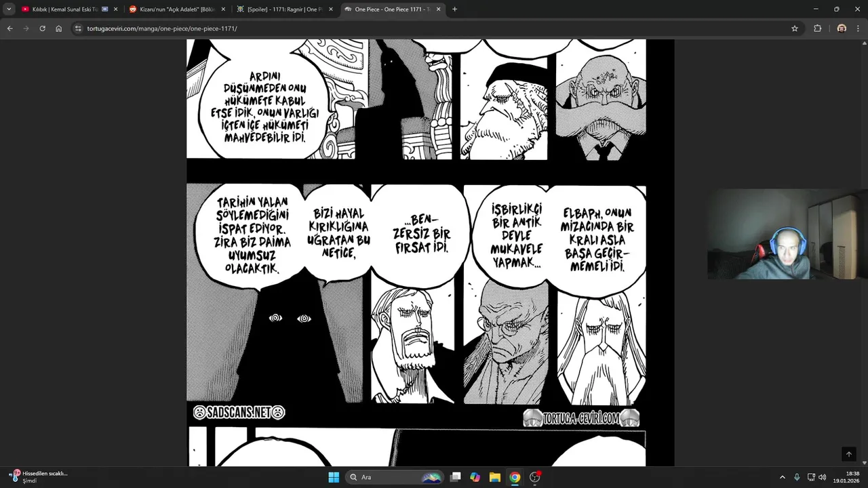Go back with the browser back arrow
This screenshot has width=868, height=488.
(x=9, y=28)
